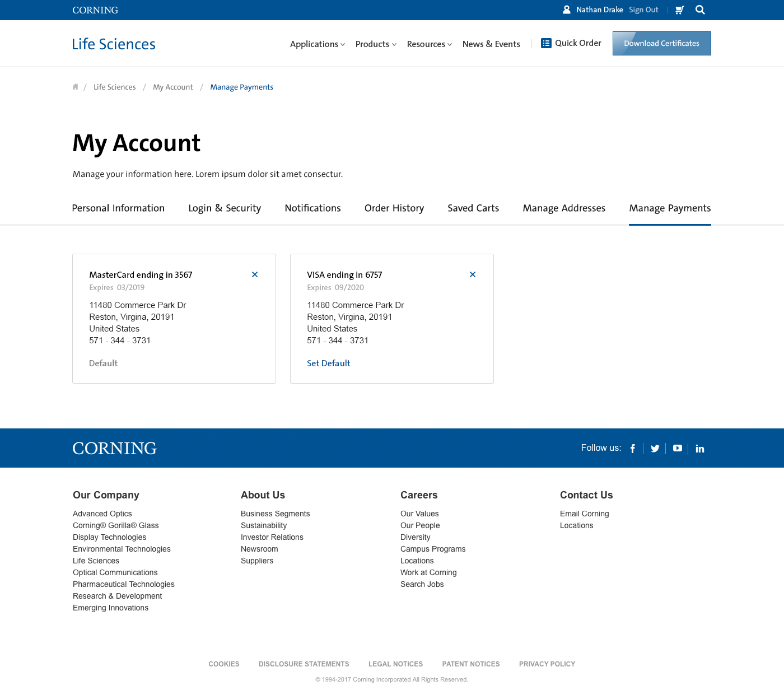Open Investor Relations footer link
This screenshot has width=784, height=695.
tap(272, 537)
